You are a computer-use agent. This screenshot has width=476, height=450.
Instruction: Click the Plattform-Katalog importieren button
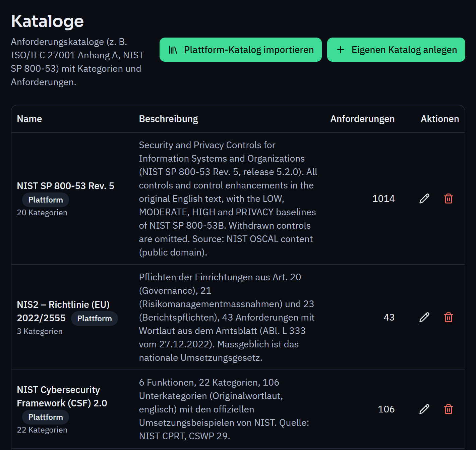pyautogui.click(x=241, y=50)
